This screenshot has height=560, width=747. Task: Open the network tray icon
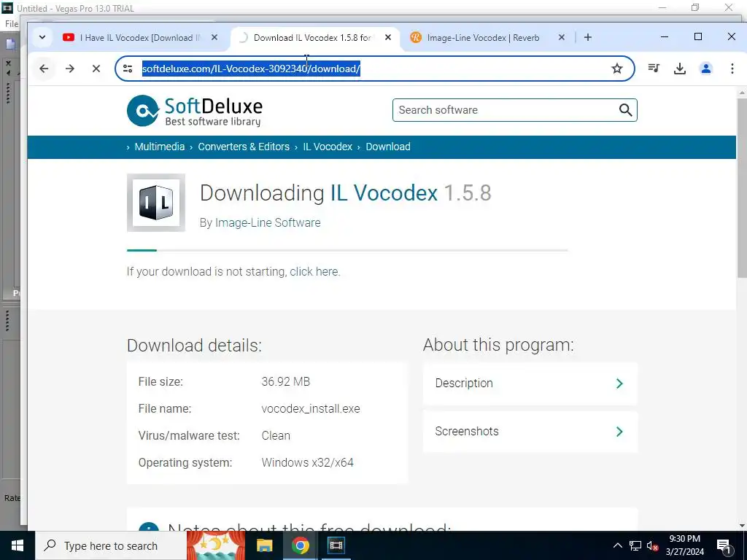pyautogui.click(x=635, y=545)
